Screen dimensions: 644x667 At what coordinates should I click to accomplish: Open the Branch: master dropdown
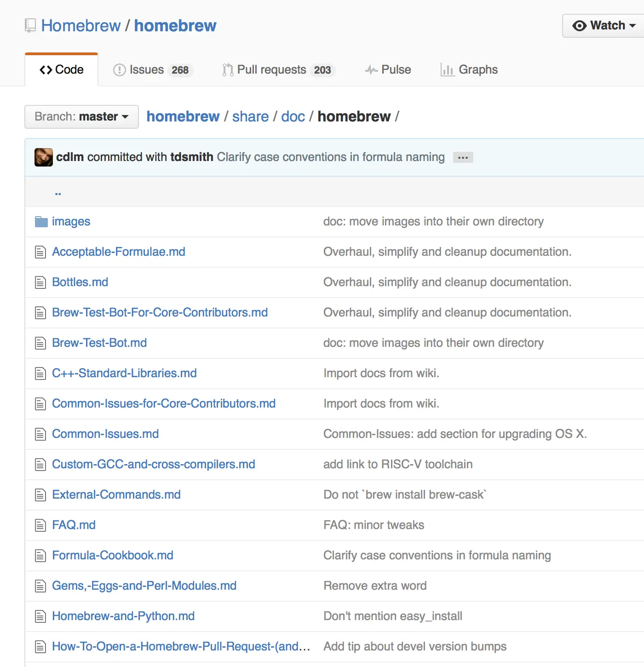(x=81, y=117)
